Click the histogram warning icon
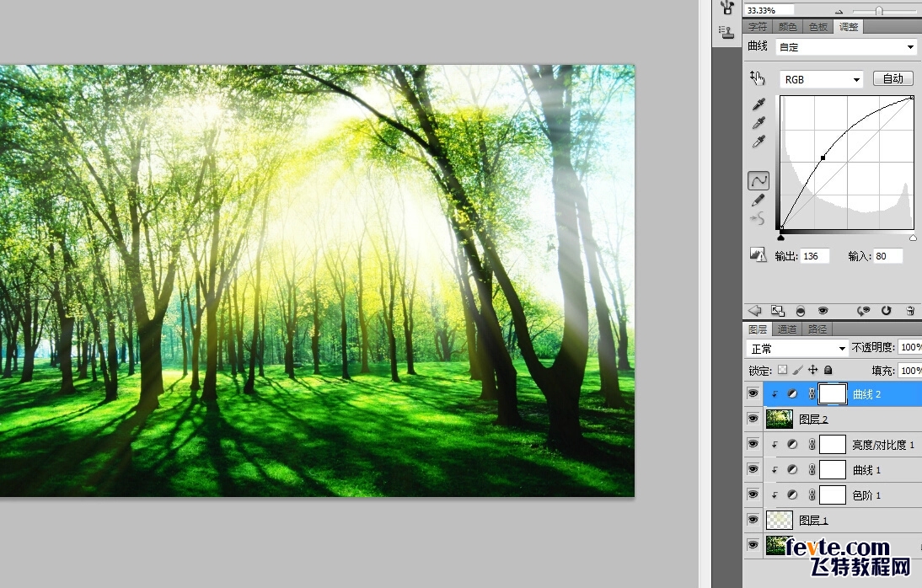 pos(758,254)
